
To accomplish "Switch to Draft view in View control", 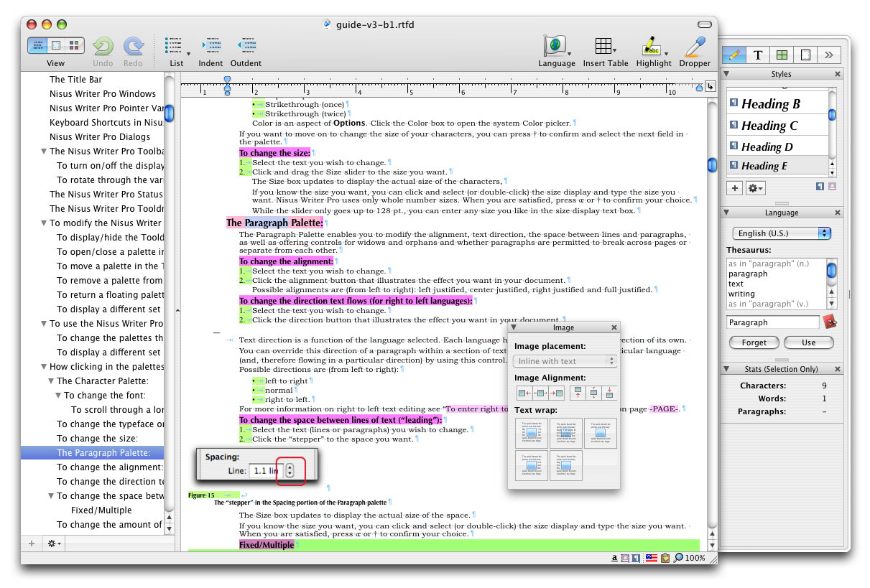I will point(37,45).
